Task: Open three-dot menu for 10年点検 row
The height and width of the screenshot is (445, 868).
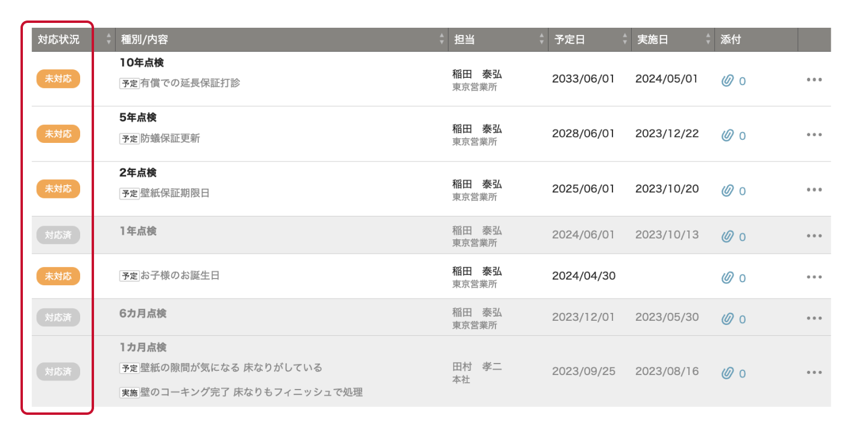Action: pos(814,80)
